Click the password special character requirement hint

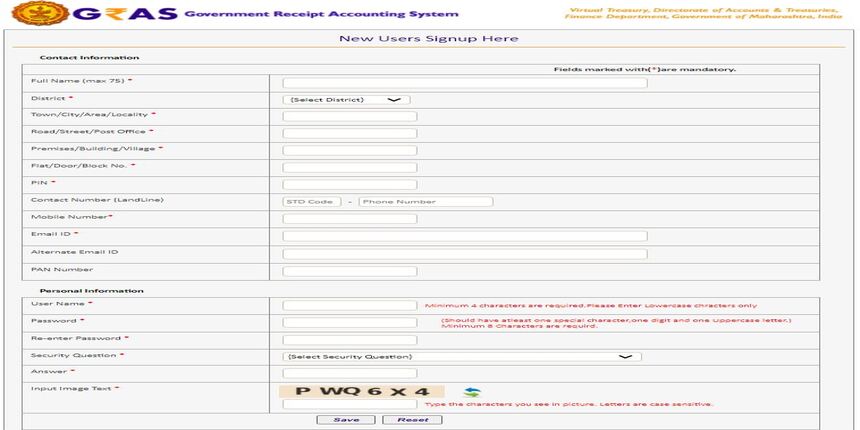pyautogui.click(x=616, y=323)
